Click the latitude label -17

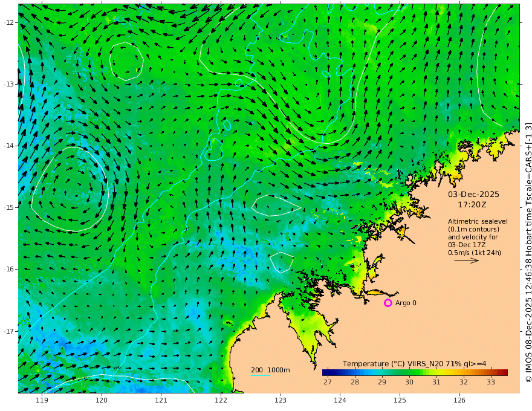(x=9, y=331)
